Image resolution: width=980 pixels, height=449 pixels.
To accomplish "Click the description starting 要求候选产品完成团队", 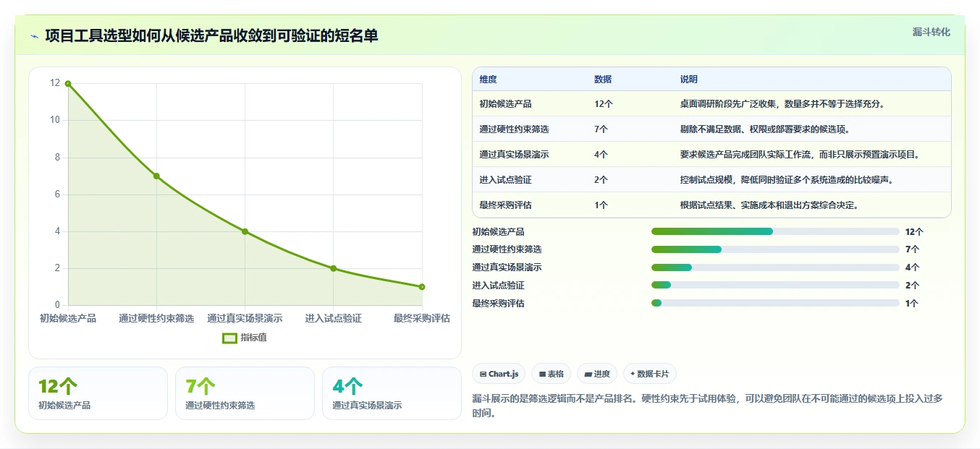I will [800, 155].
